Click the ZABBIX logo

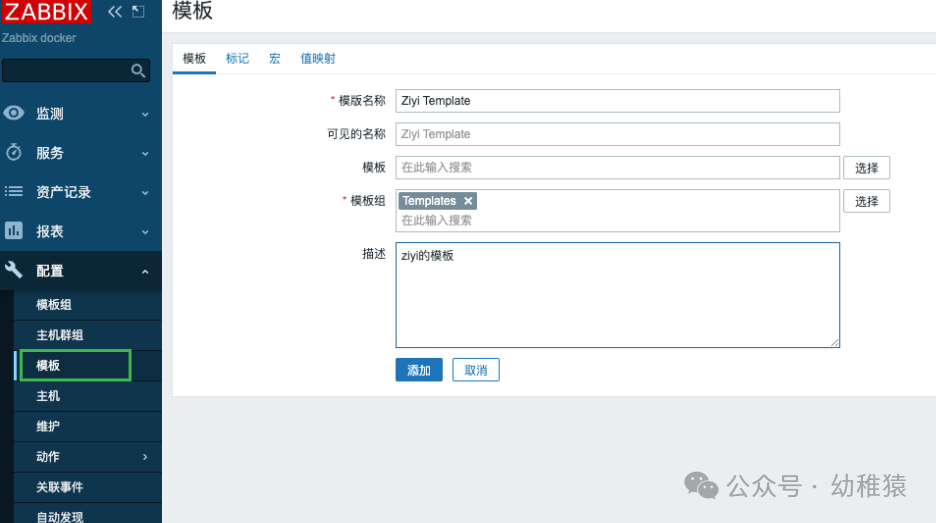(47, 11)
